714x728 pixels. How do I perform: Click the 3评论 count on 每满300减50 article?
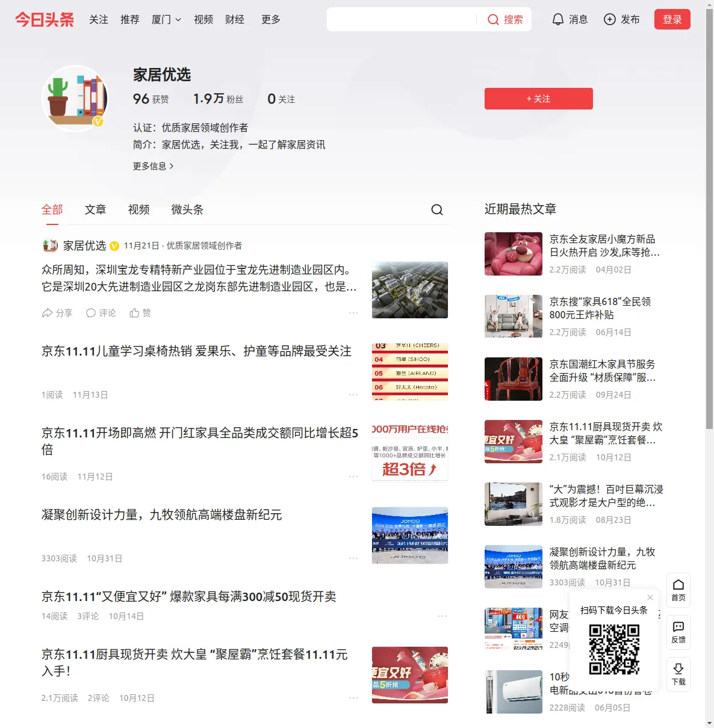[x=88, y=616]
